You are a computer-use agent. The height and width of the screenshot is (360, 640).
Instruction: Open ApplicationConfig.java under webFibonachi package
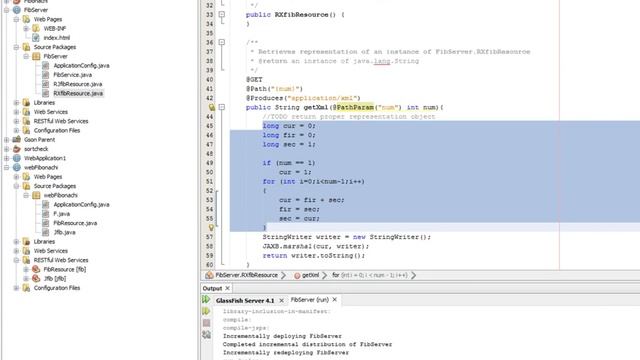(x=81, y=204)
